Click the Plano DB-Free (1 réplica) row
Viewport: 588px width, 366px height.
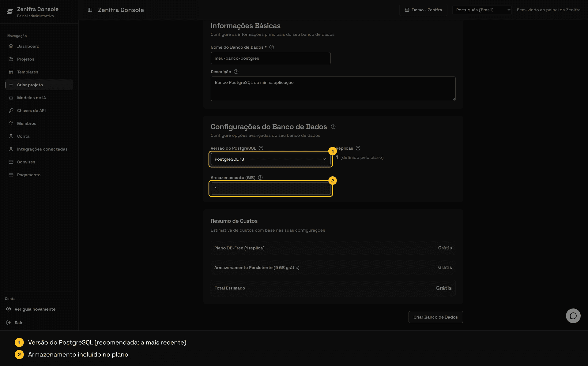(x=333, y=248)
